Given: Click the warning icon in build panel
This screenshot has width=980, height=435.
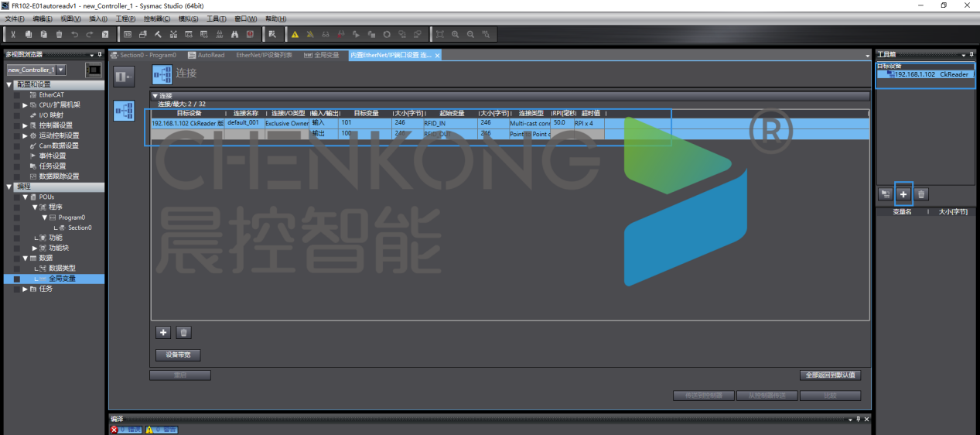Looking at the screenshot, I should click(151, 430).
